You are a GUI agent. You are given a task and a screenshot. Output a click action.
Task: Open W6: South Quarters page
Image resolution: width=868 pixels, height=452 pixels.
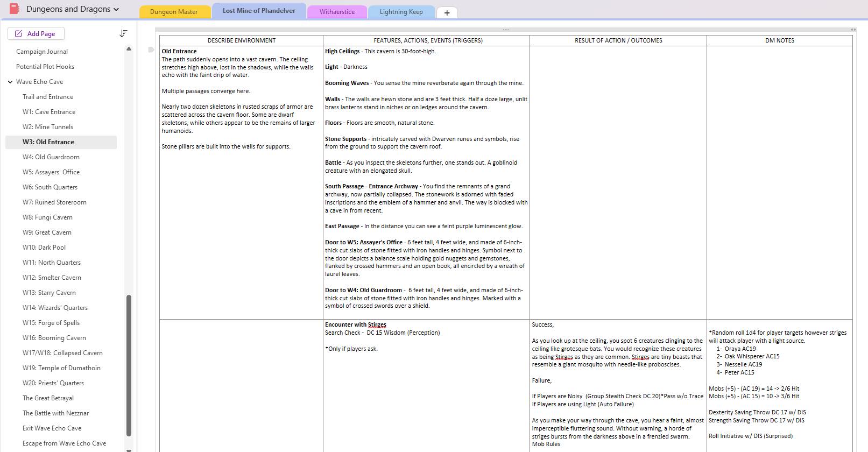[50, 187]
